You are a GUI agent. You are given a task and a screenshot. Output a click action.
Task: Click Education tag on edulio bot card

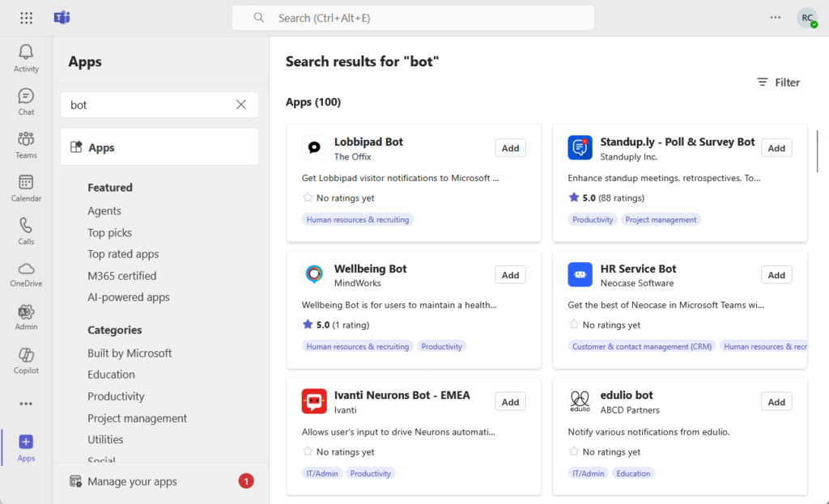click(x=633, y=473)
